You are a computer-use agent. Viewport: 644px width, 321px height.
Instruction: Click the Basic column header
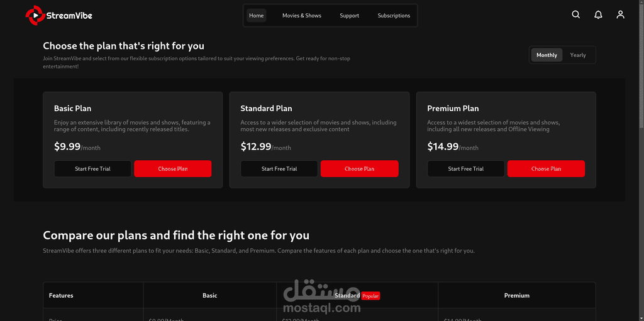[210, 295]
